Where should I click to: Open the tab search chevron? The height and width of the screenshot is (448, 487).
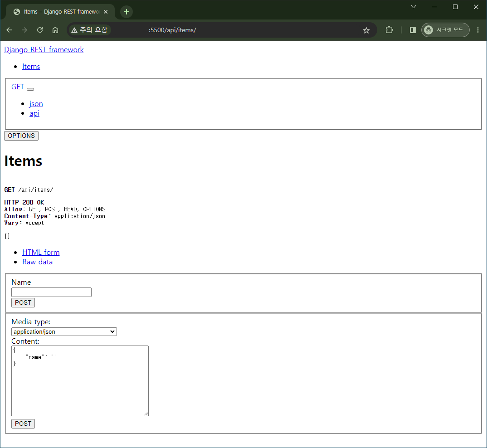(414, 7)
